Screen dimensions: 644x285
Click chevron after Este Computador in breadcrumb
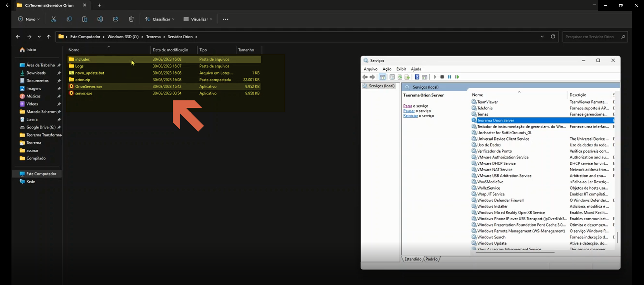point(104,37)
